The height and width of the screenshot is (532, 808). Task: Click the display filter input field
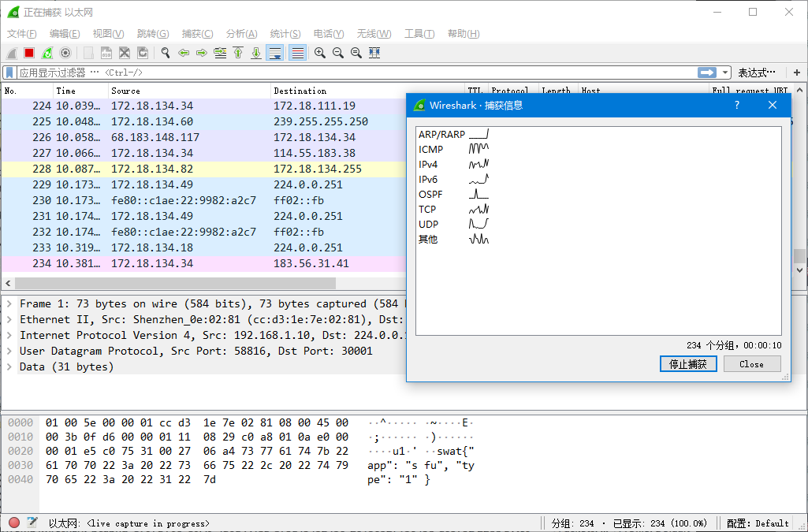[x=356, y=73]
